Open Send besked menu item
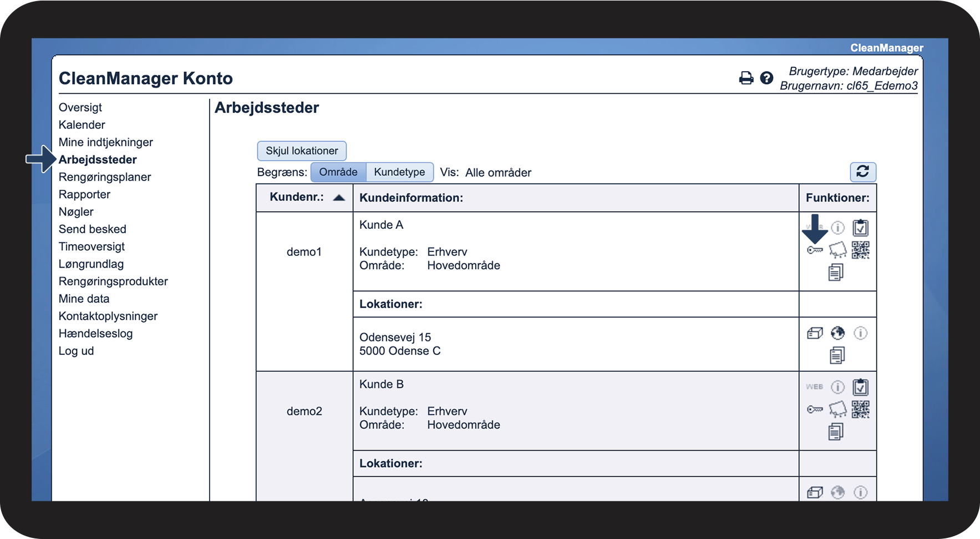The width and height of the screenshot is (980, 539). tap(93, 229)
